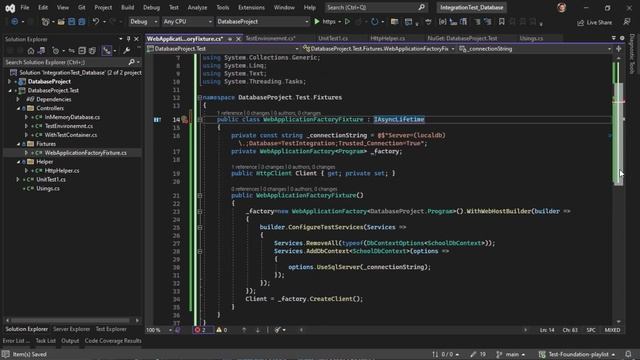Click the Send Feedback icon beside Live Share
This screenshot has height=360, width=640.
click(x=627, y=22)
